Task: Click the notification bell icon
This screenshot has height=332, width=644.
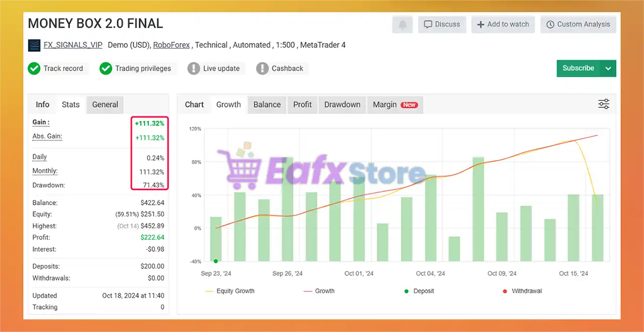Action: click(x=403, y=24)
